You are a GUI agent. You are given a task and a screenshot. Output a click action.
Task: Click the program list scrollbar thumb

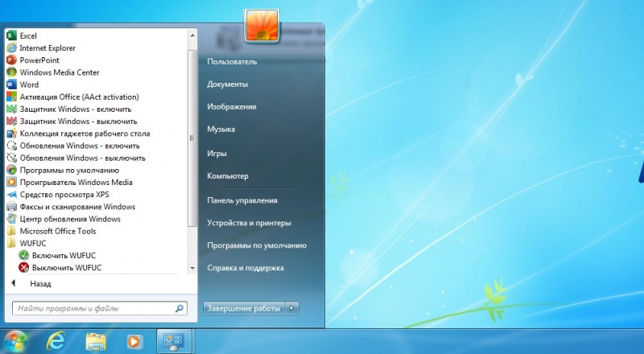[192, 138]
